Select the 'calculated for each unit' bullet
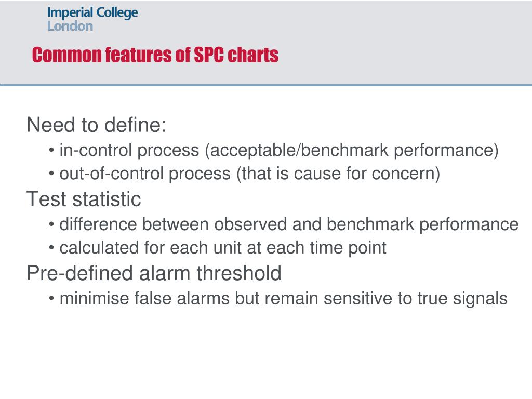Image resolution: width=532 pixels, height=399 pixels. [218, 248]
